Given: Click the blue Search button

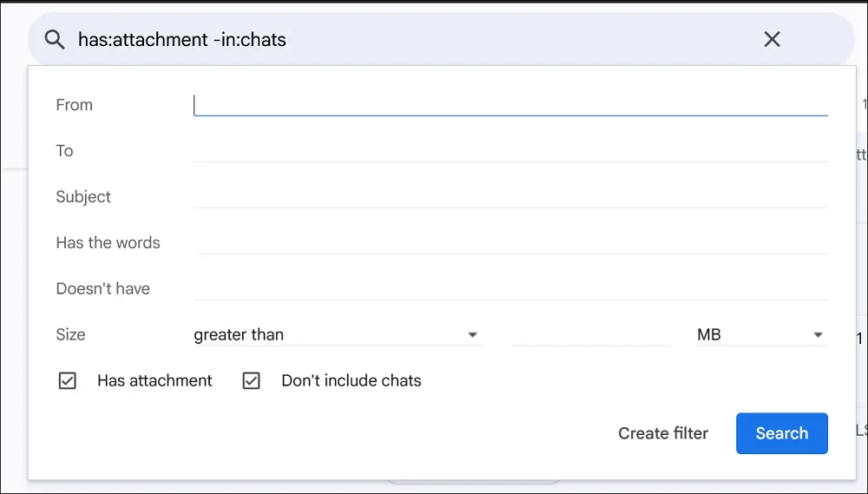Looking at the screenshot, I should (781, 433).
